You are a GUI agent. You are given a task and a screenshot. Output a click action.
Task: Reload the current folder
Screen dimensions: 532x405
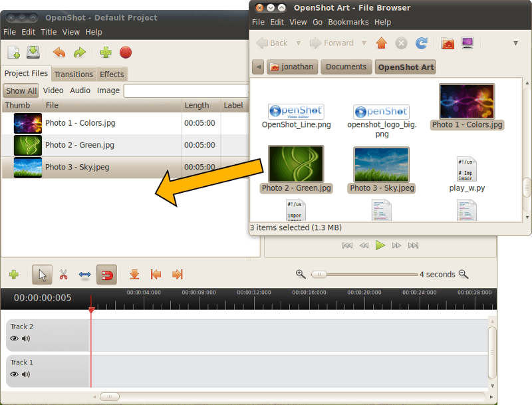(x=422, y=43)
